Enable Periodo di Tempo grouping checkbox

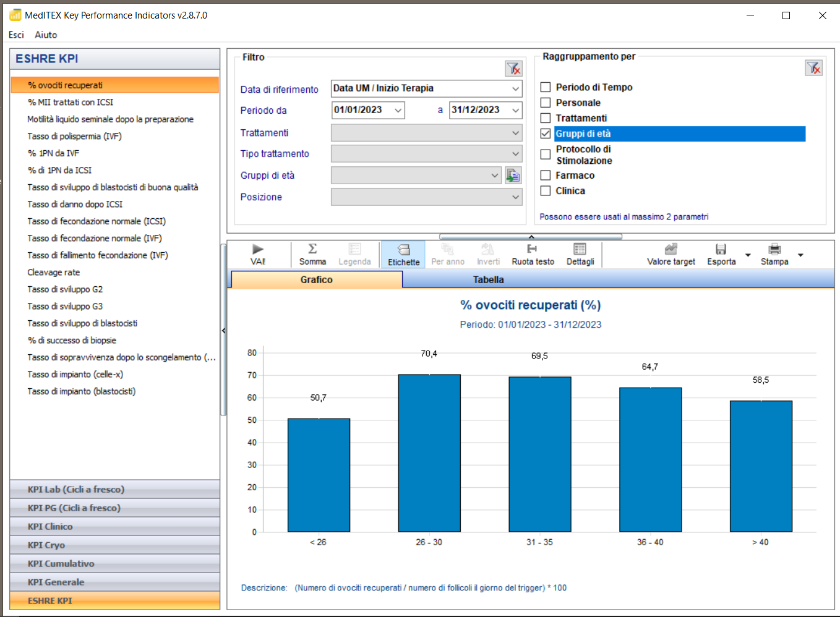[546, 87]
